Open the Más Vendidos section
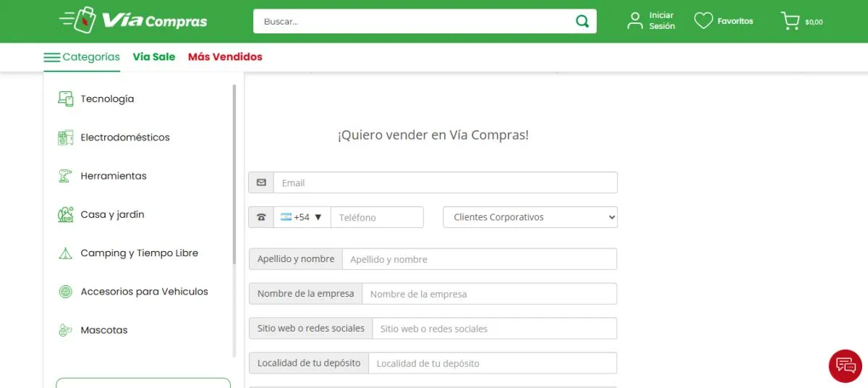868x388 pixels. [x=225, y=57]
